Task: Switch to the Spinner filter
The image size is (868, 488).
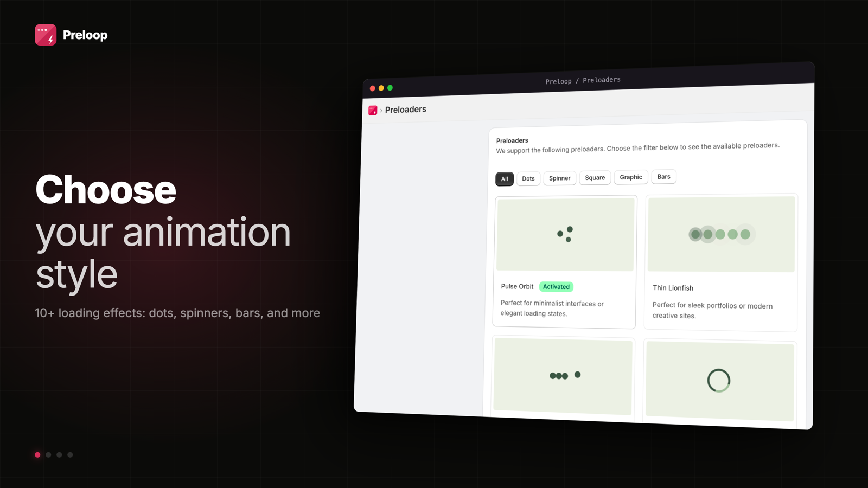Action: (x=559, y=178)
